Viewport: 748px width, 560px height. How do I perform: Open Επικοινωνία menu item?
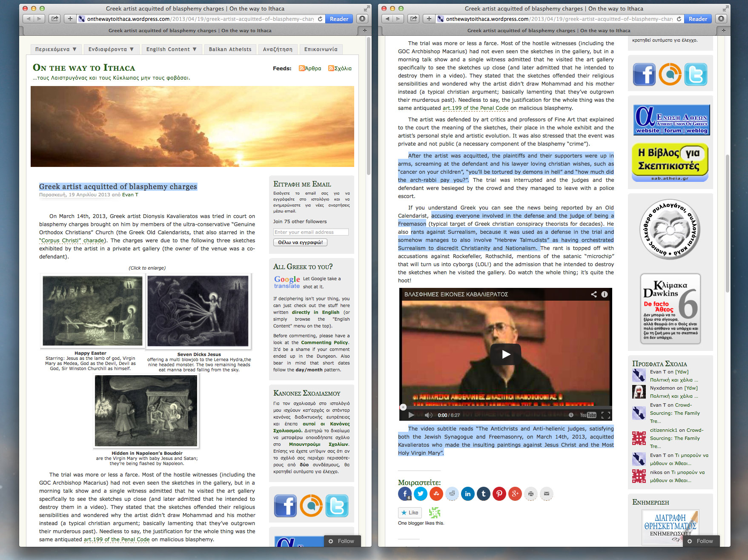(321, 49)
